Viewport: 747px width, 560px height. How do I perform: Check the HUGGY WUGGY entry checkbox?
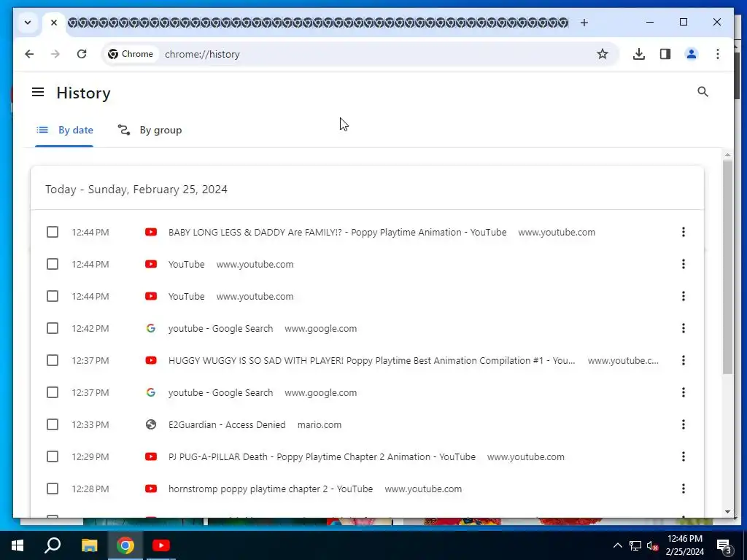click(x=53, y=360)
